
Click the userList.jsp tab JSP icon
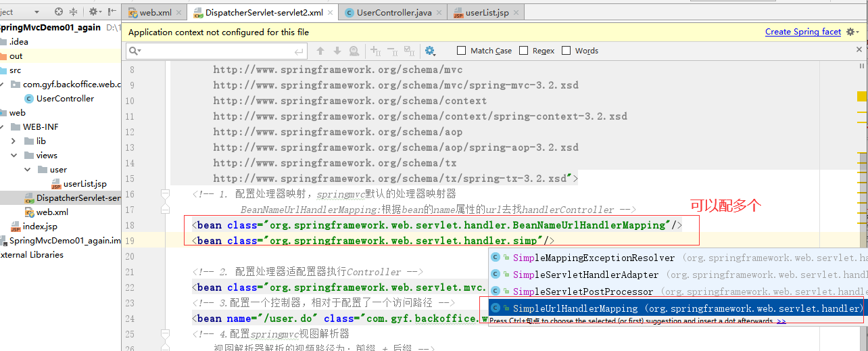click(458, 13)
